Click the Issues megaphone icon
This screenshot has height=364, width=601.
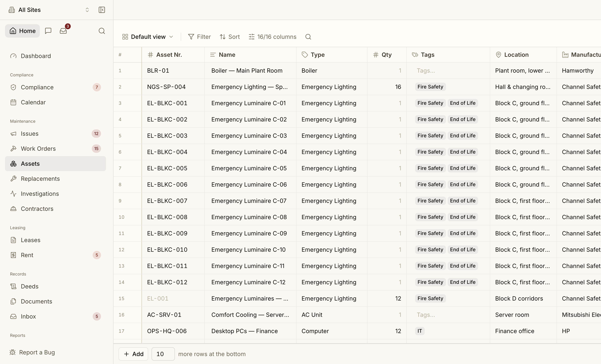click(x=13, y=134)
